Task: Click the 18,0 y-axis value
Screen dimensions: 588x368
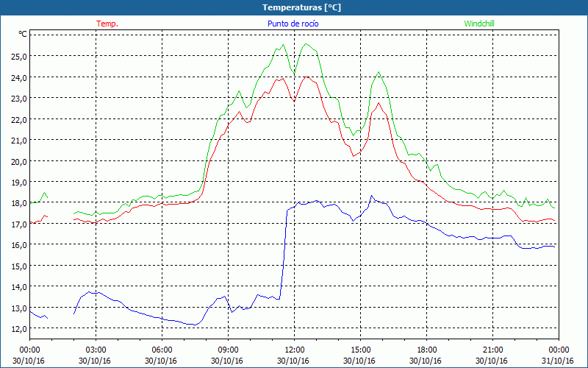Action: pos(20,203)
